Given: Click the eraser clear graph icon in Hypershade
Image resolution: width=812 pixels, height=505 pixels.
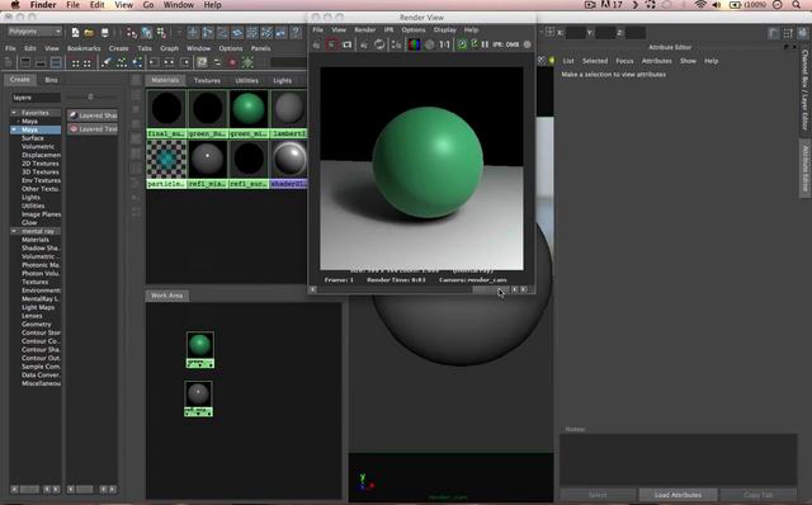Looking at the screenshot, I should point(106,63).
